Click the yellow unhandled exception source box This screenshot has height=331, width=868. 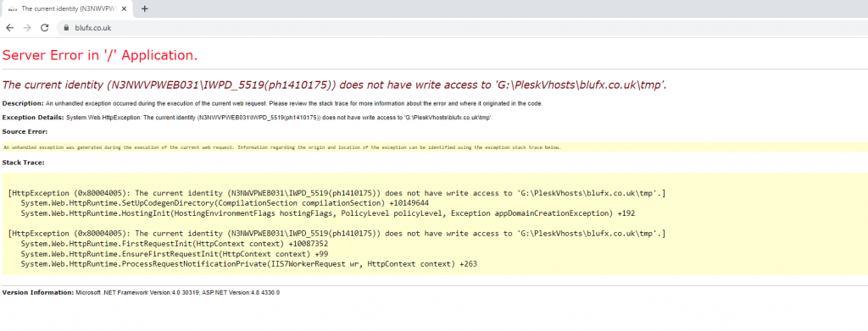coord(434,147)
